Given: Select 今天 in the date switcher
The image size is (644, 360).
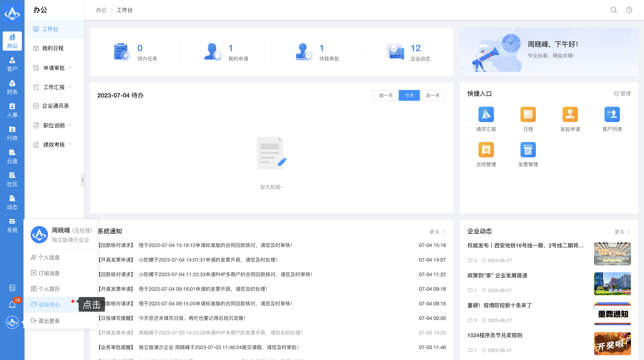Looking at the screenshot, I should [x=409, y=95].
